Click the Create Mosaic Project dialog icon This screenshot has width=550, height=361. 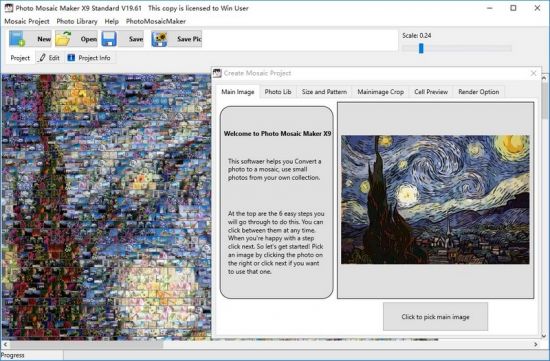217,73
